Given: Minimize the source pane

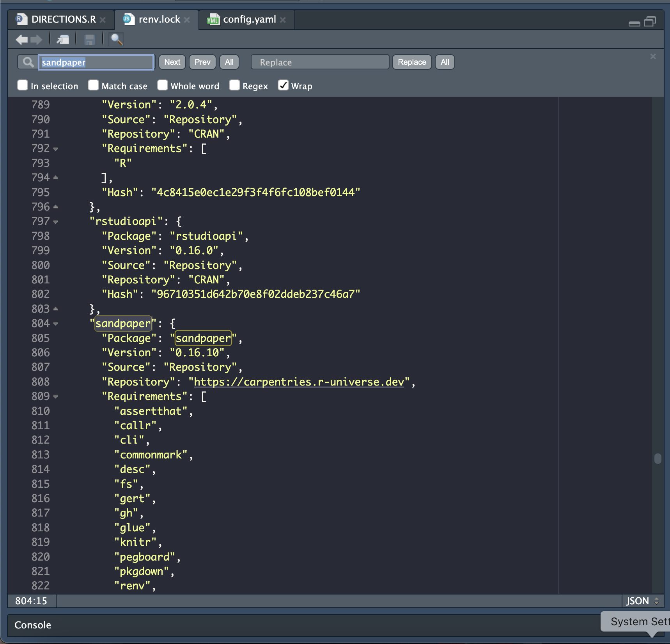Looking at the screenshot, I should click(x=635, y=23).
